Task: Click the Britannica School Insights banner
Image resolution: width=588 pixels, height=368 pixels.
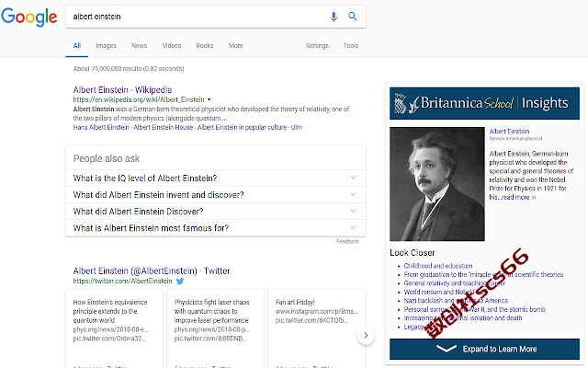Action: [484, 103]
